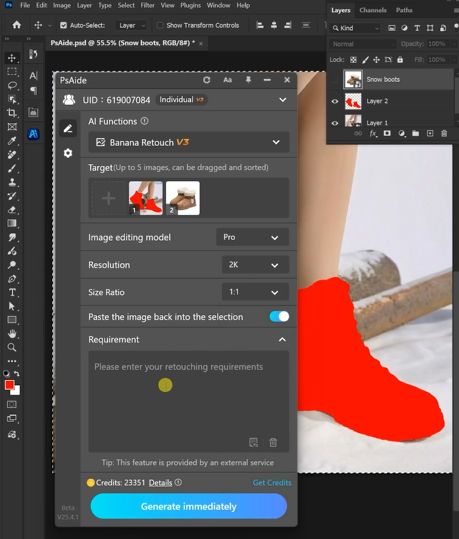Toggle Paste image back into selection switch
Viewport: 459px width, 539px height.
pos(279,317)
